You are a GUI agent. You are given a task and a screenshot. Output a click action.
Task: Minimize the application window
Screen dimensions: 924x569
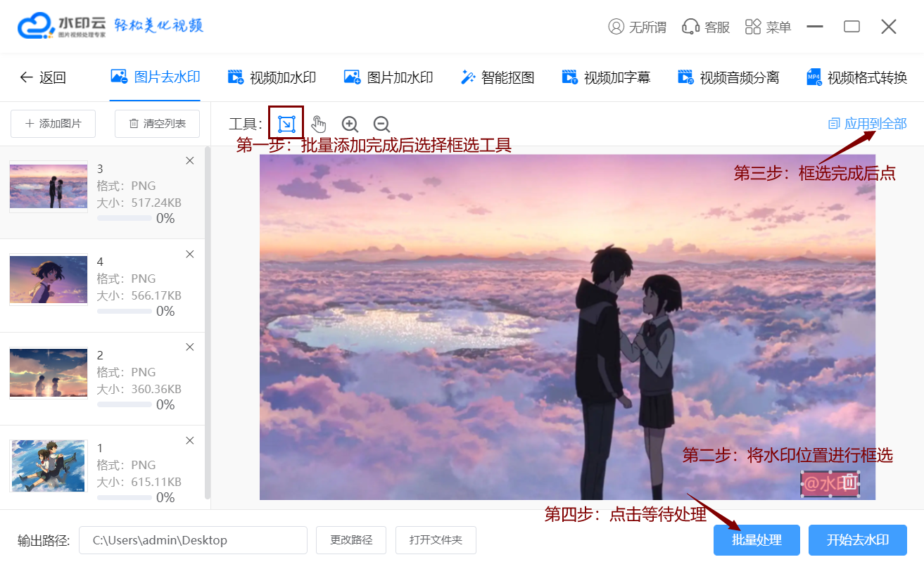815,27
